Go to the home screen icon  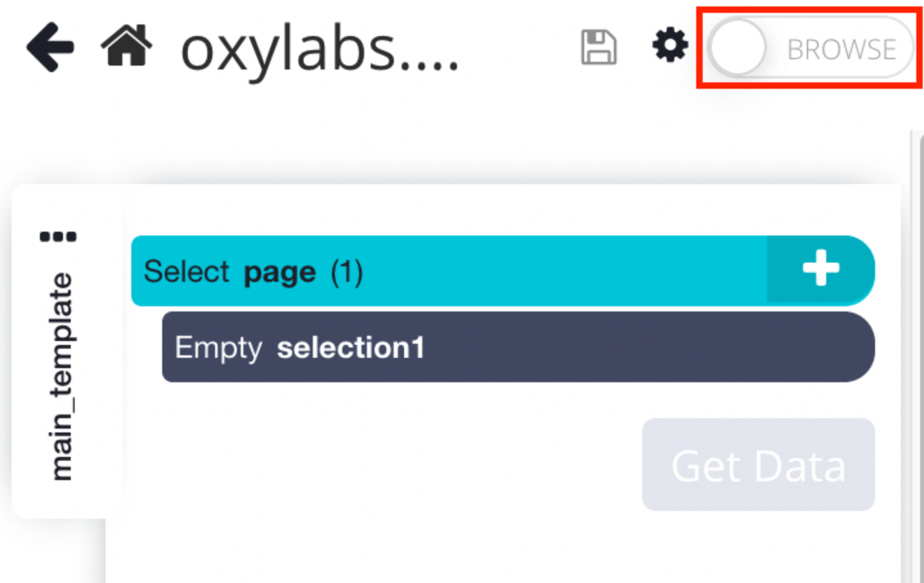(127, 46)
